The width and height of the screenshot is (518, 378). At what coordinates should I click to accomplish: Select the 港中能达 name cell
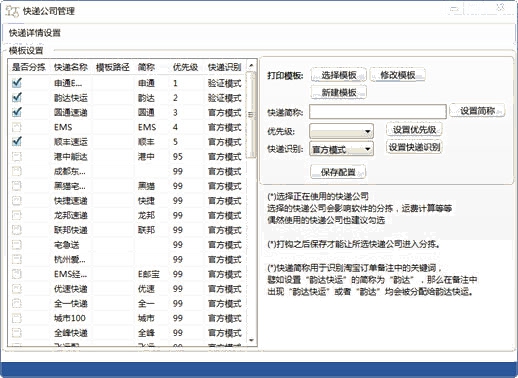pyautogui.click(x=71, y=156)
